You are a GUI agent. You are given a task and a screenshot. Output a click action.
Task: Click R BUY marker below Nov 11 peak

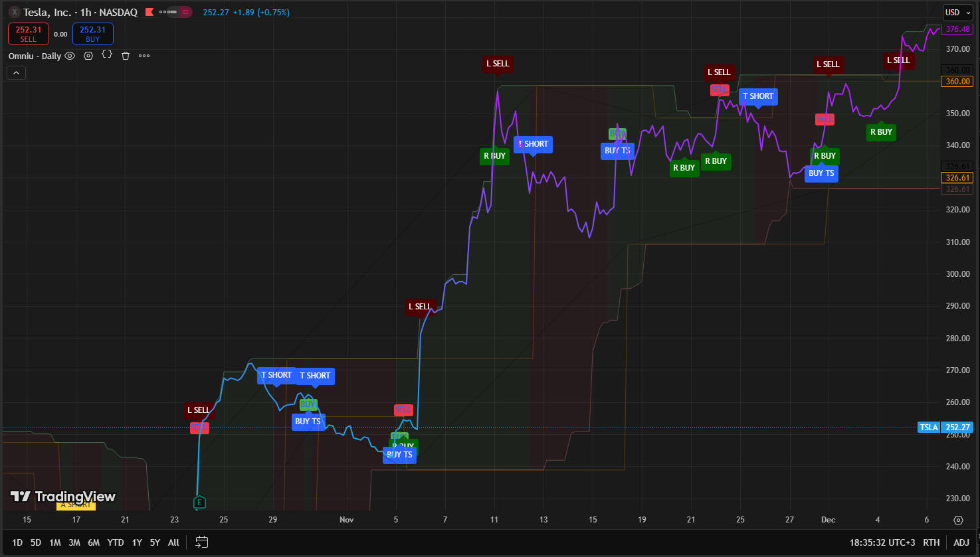494,156
